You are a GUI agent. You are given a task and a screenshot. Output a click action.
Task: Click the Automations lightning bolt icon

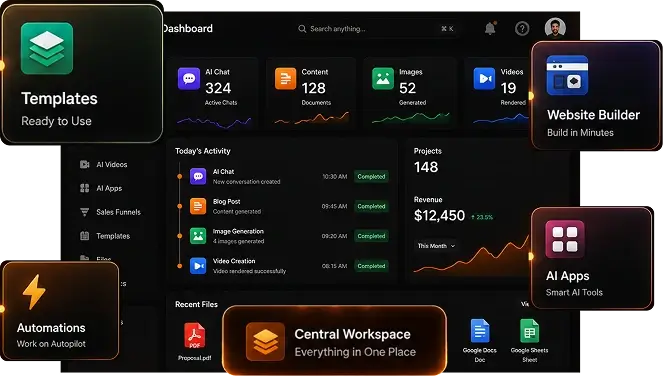pyautogui.click(x=34, y=292)
